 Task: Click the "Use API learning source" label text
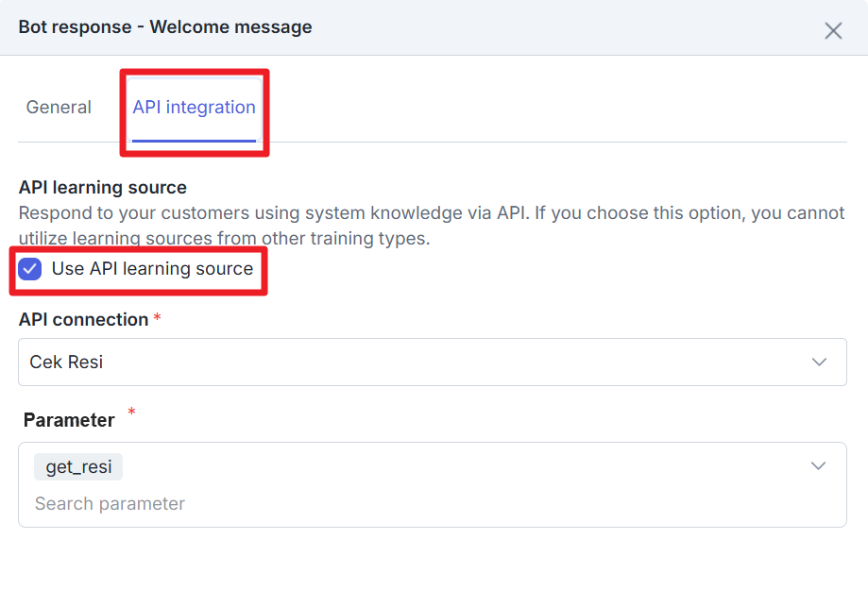point(152,269)
